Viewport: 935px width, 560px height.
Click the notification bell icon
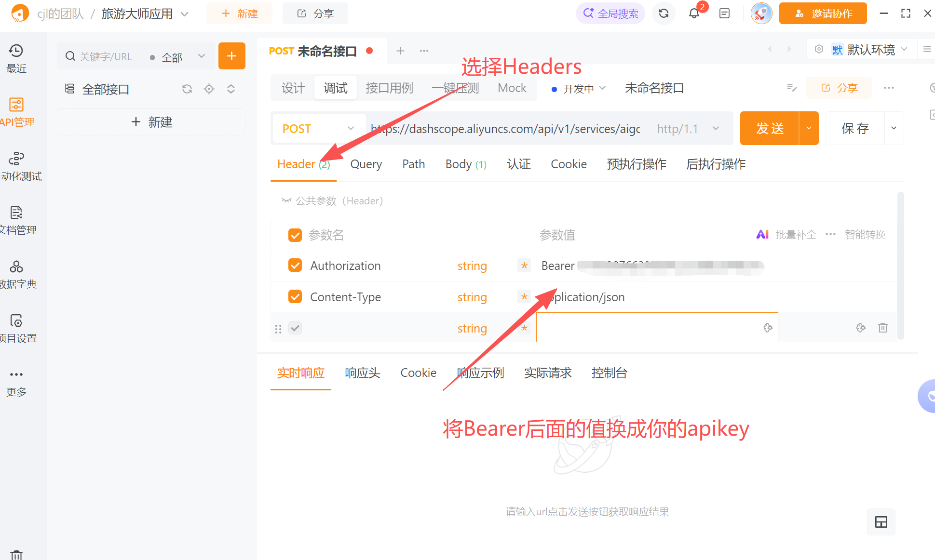694,13
